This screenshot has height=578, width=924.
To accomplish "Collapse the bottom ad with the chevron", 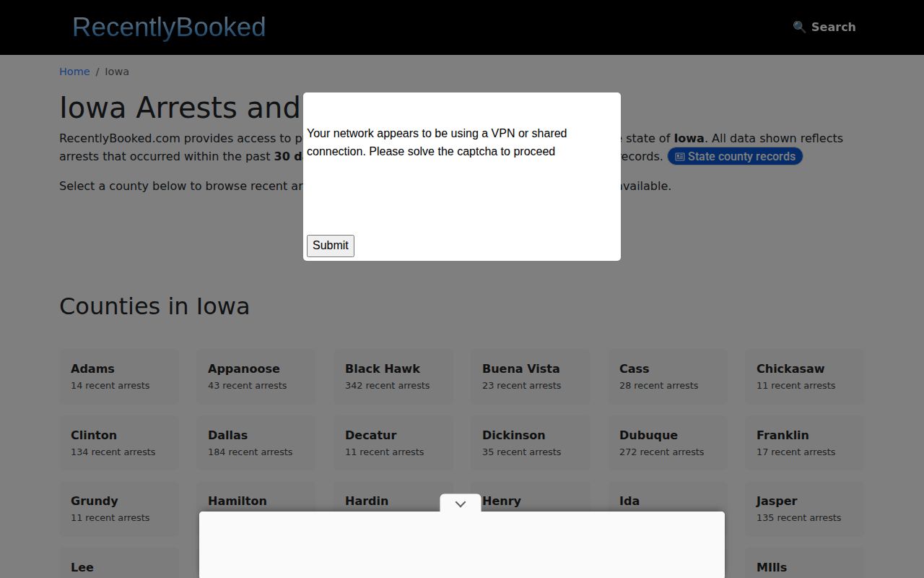I will coord(461,504).
